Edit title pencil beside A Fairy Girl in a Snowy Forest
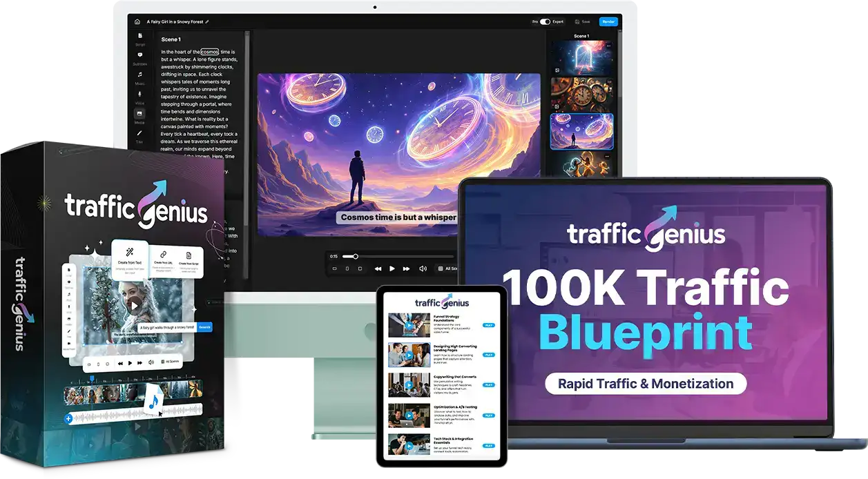Image resolution: width=868 pixels, height=479 pixels. tap(207, 21)
